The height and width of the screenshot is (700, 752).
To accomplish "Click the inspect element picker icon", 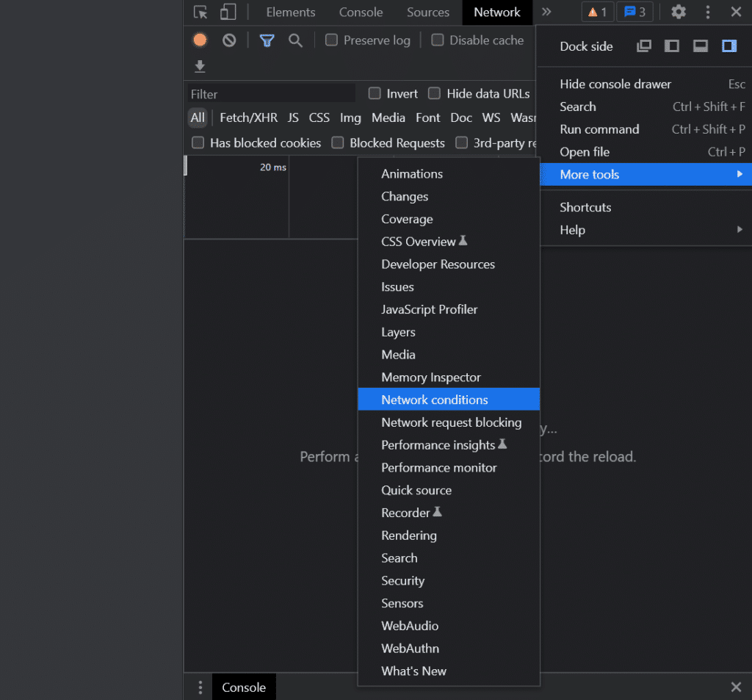I will (x=200, y=12).
